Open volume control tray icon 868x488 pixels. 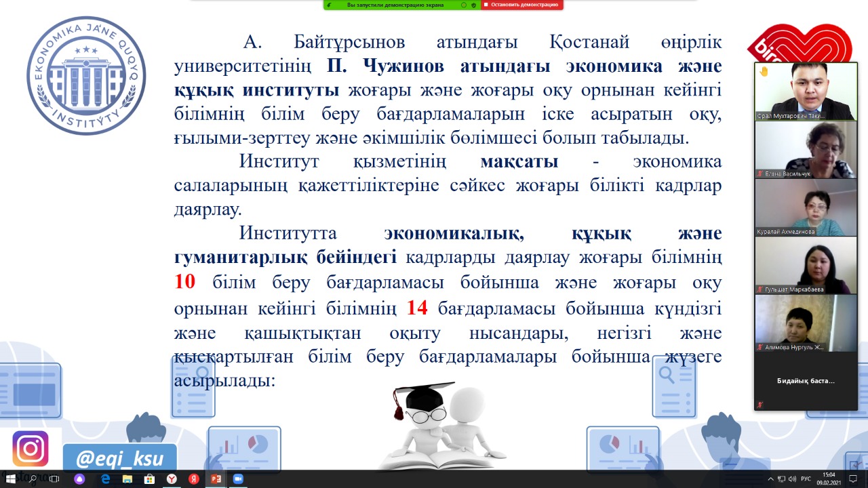coord(793,479)
